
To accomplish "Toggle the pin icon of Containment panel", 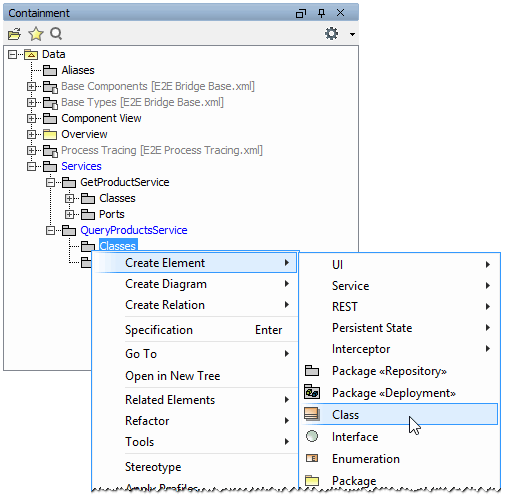I will [321, 13].
